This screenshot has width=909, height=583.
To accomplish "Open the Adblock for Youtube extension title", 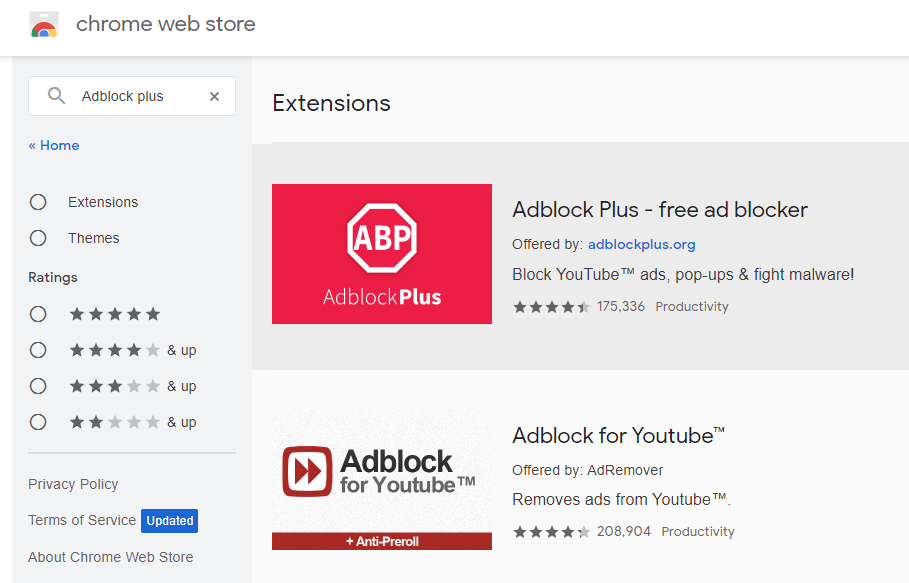I will point(618,435).
